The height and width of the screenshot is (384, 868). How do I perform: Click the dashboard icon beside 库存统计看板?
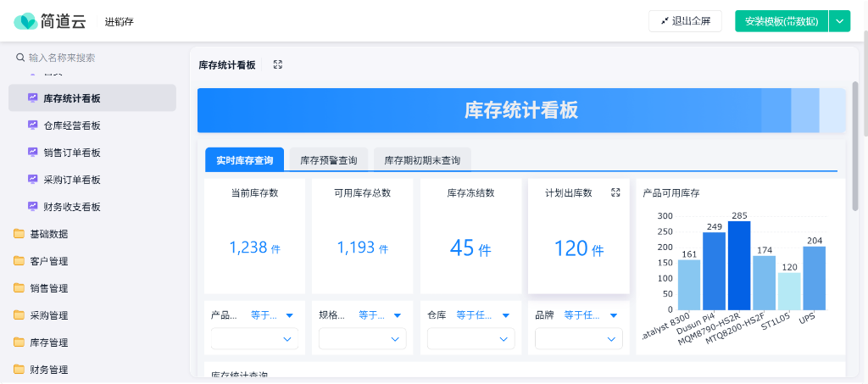(x=33, y=98)
